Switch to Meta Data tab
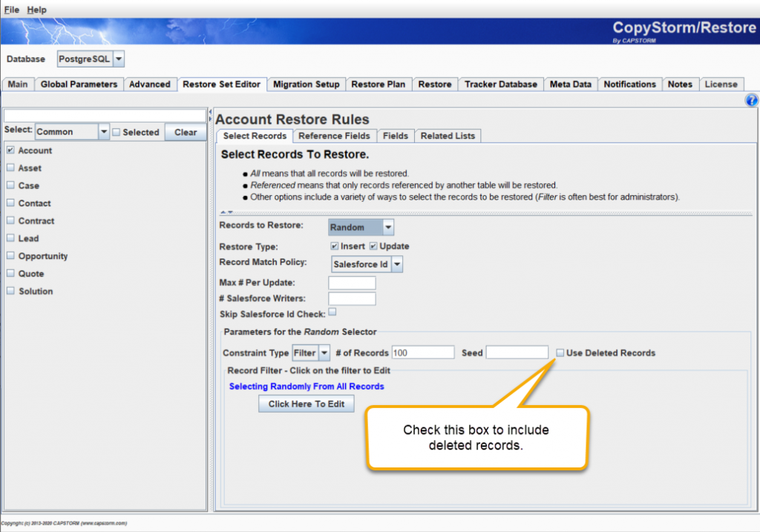 coord(571,85)
